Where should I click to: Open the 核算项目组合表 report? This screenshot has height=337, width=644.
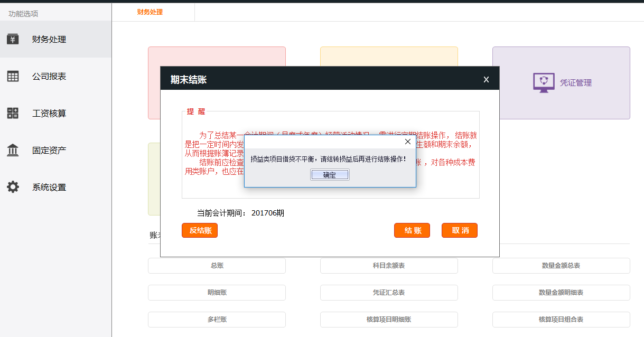pos(561,320)
